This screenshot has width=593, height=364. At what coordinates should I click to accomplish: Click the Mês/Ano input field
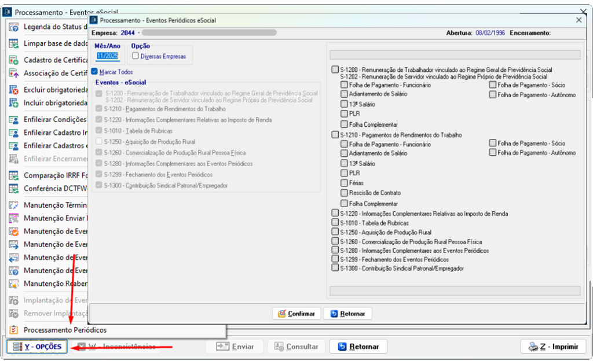107,56
